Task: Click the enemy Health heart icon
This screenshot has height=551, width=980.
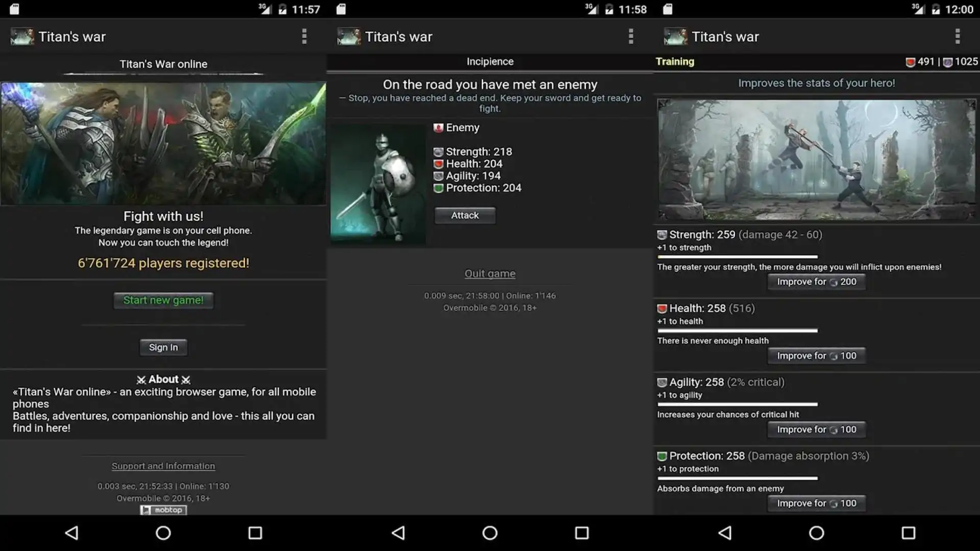Action: [x=438, y=164]
